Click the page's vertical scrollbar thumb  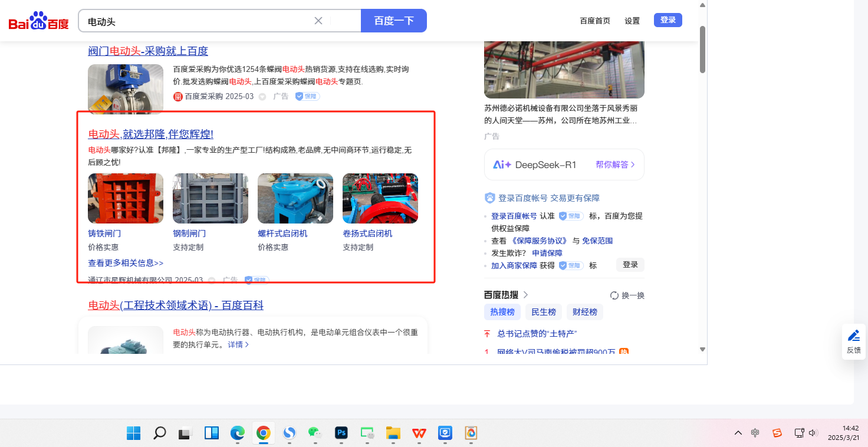tap(702, 50)
